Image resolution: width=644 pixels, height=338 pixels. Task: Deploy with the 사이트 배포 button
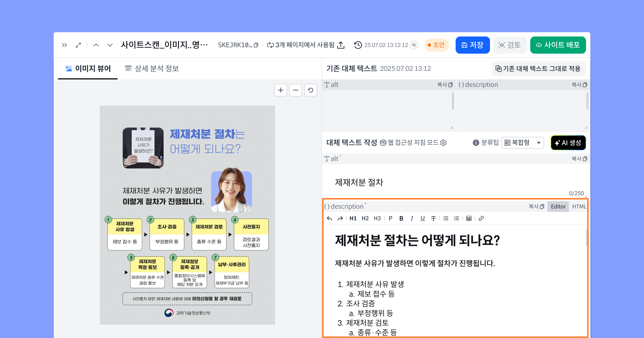pos(558,45)
